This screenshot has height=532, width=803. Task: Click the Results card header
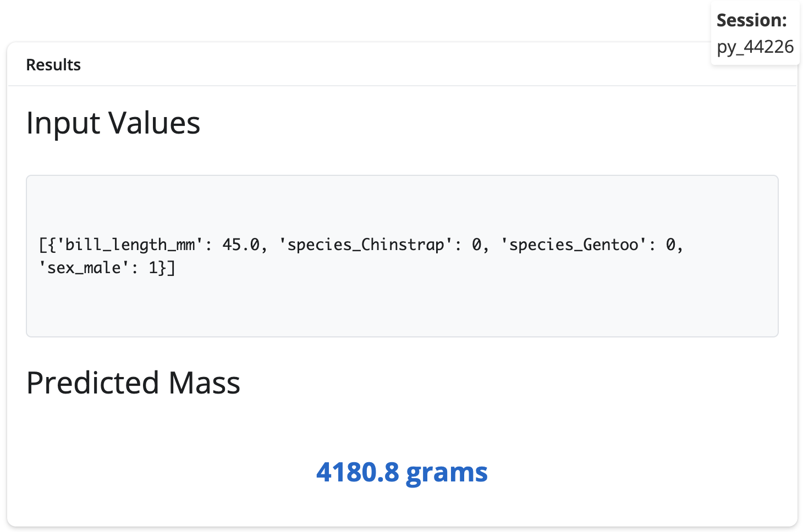coord(53,65)
